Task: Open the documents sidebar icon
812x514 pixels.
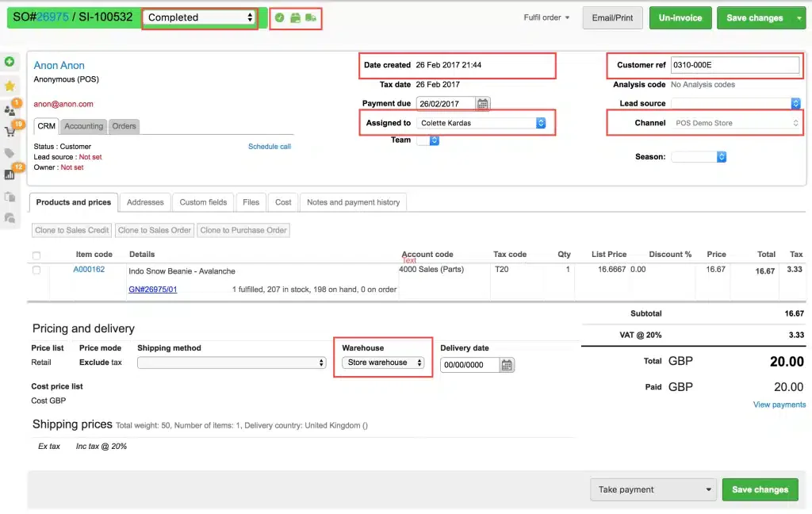Action: pos(10,197)
